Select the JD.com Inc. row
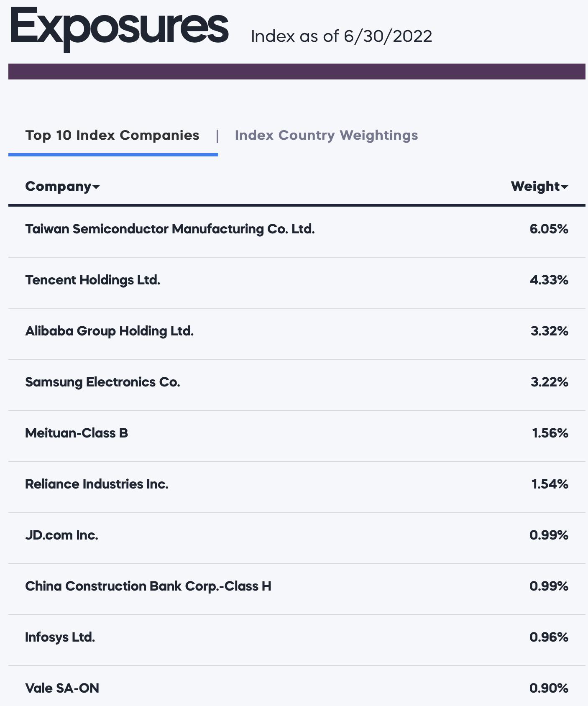This screenshot has height=706, width=588. coord(297,535)
